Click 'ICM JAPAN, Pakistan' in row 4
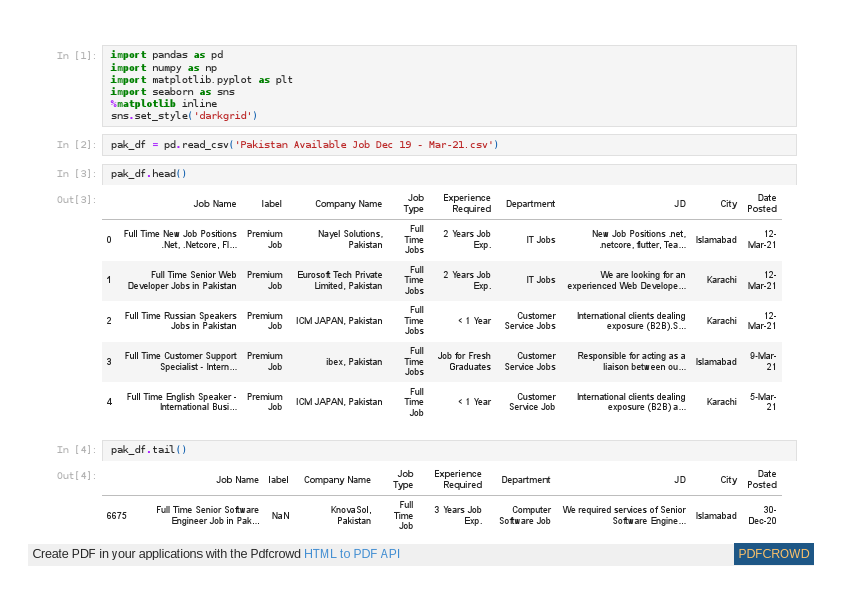This screenshot has height=596, width=842. [x=339, y=402]
